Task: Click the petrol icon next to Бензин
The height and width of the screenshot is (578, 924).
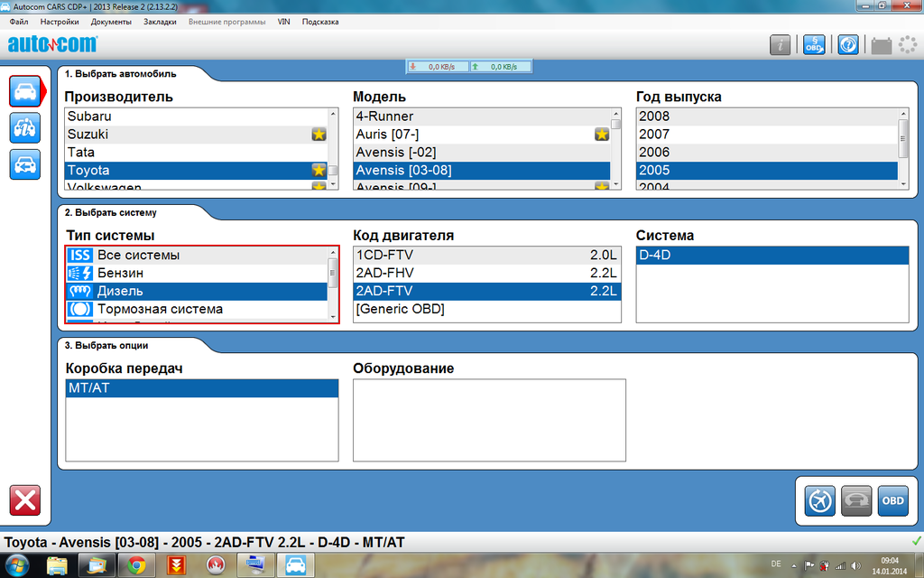Action: coord(79,273)
